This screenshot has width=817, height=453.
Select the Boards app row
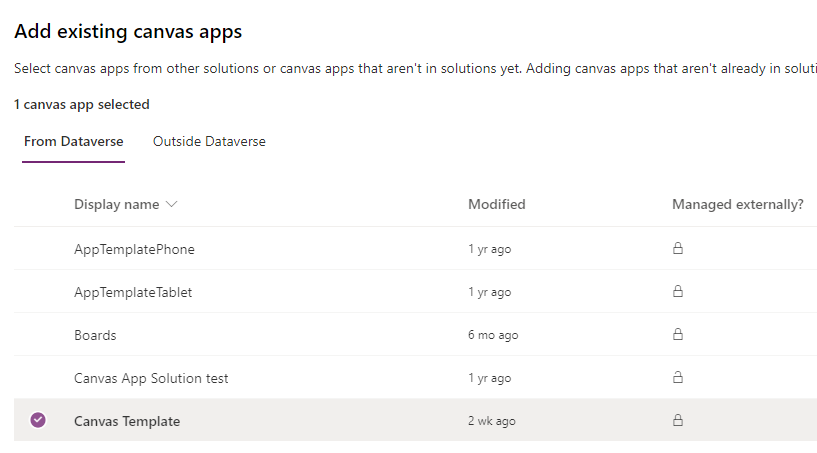tap(95, 335)
